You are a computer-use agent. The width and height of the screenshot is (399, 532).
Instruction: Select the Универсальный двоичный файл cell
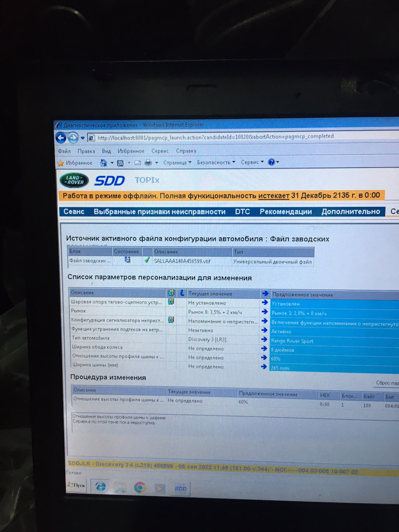(x=272, y=262)
